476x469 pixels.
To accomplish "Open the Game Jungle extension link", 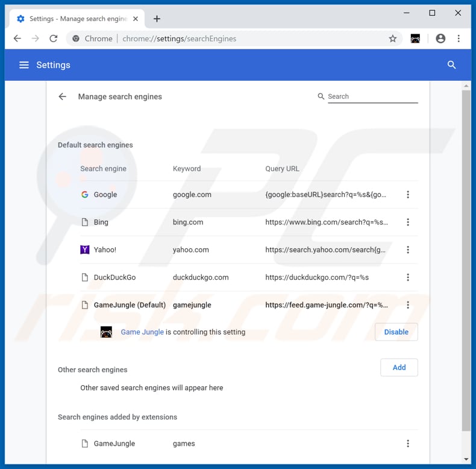I will pos(142,332).
